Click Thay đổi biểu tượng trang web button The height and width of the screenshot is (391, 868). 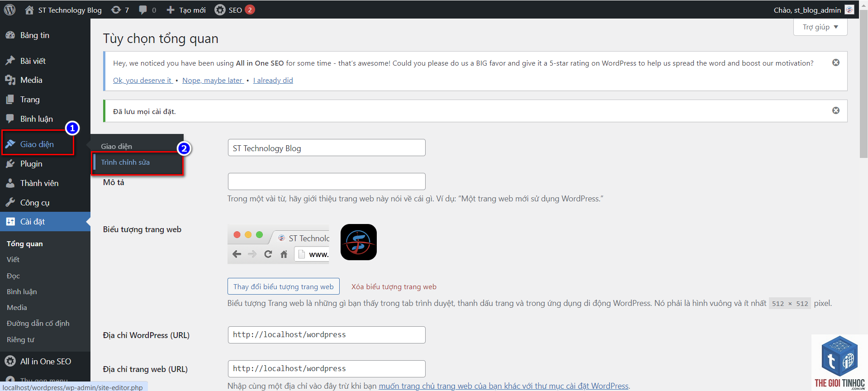[284, 286]
